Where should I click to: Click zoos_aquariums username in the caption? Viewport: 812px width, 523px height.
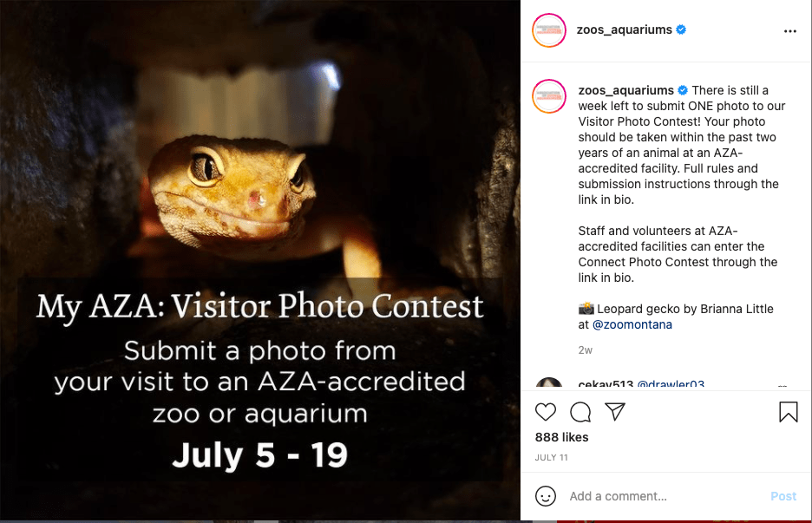[625, 90]
